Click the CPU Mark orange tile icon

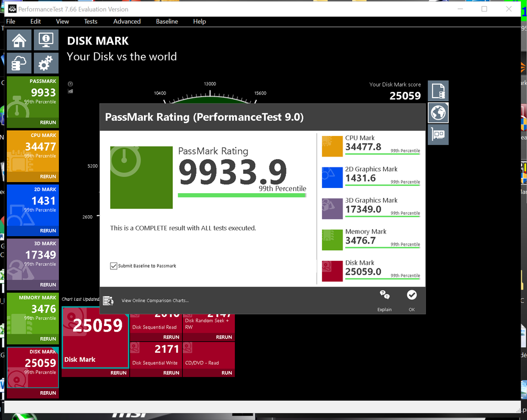332,146
